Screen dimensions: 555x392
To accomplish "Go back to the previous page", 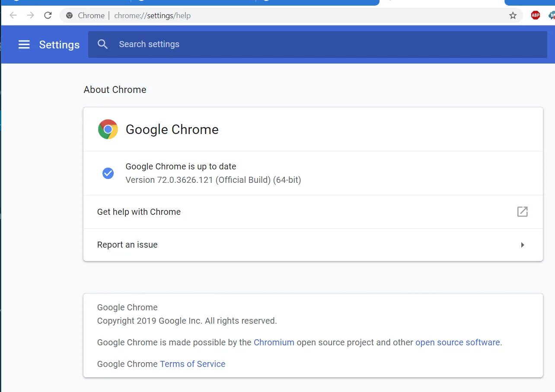I will click(13, 16).
